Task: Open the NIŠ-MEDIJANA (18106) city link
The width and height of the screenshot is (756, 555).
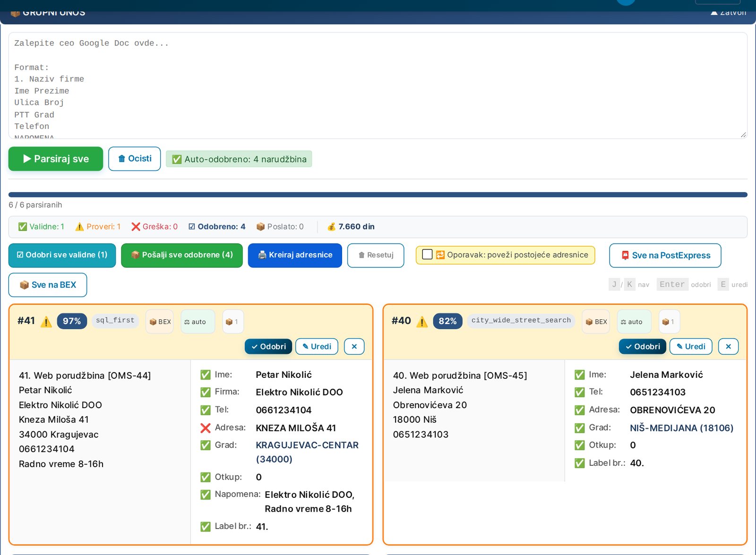Action: tap(682, 428)
